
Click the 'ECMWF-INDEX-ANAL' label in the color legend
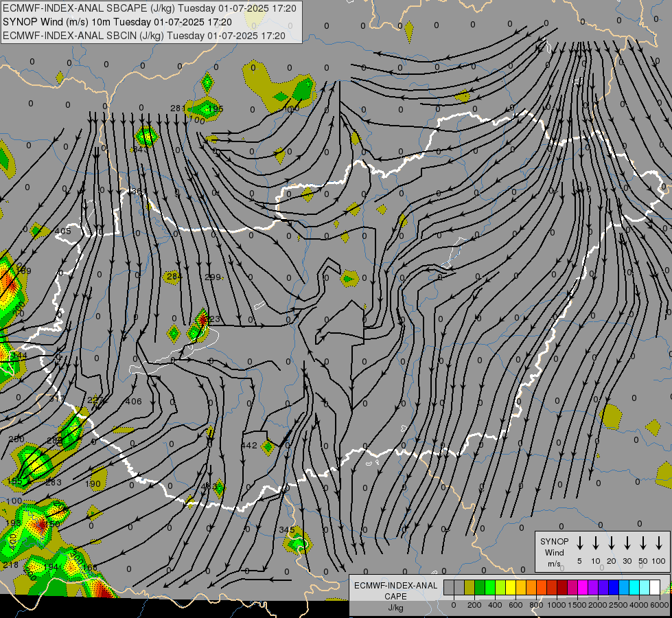coord(395,586)
